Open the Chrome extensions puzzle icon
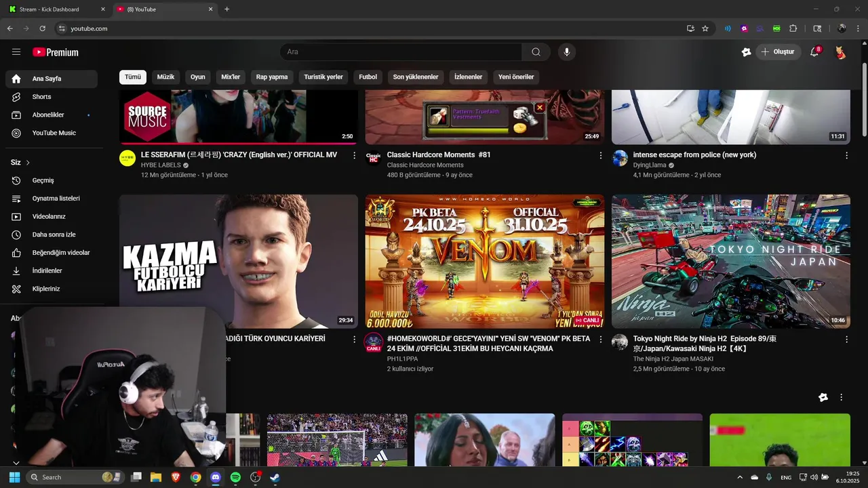 coord(793,28)
